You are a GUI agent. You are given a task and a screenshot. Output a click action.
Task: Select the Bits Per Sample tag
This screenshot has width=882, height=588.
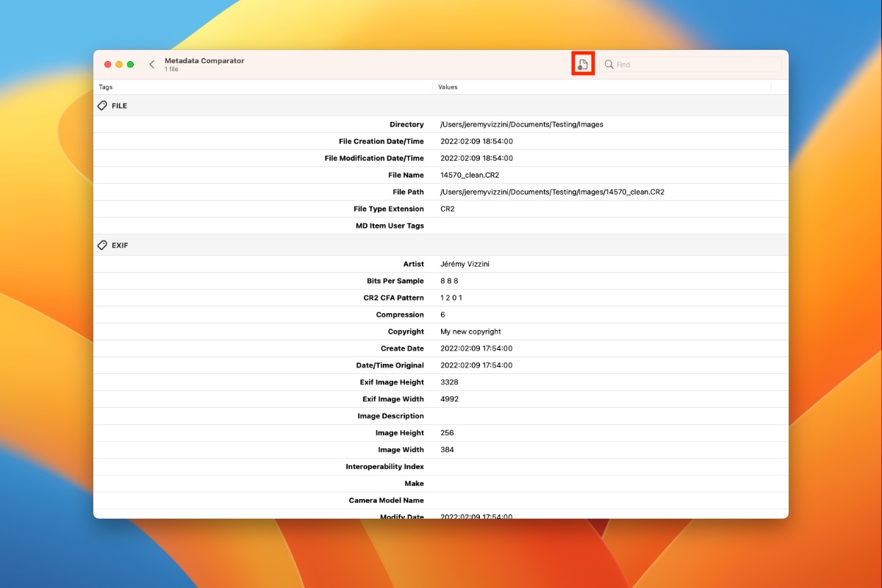[x=395, y=281]
